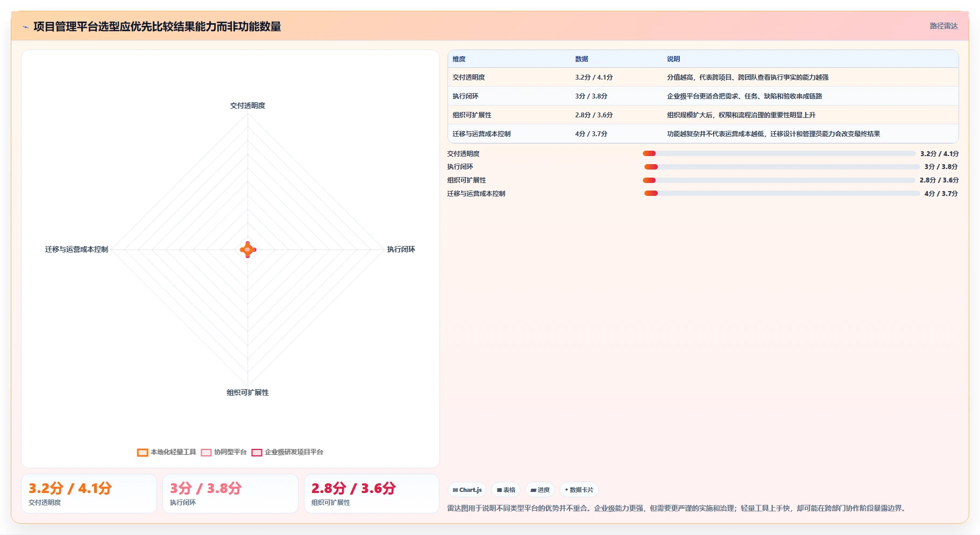Click the 说明 column header
The width and height of the screenshot is (980, 535).
click(673, 59)
